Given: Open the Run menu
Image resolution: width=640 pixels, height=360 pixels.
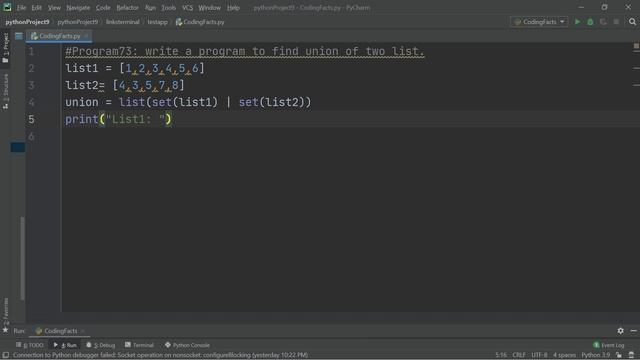Looking at the screenshot, I should pyautogui.click(x=150, y=8).
